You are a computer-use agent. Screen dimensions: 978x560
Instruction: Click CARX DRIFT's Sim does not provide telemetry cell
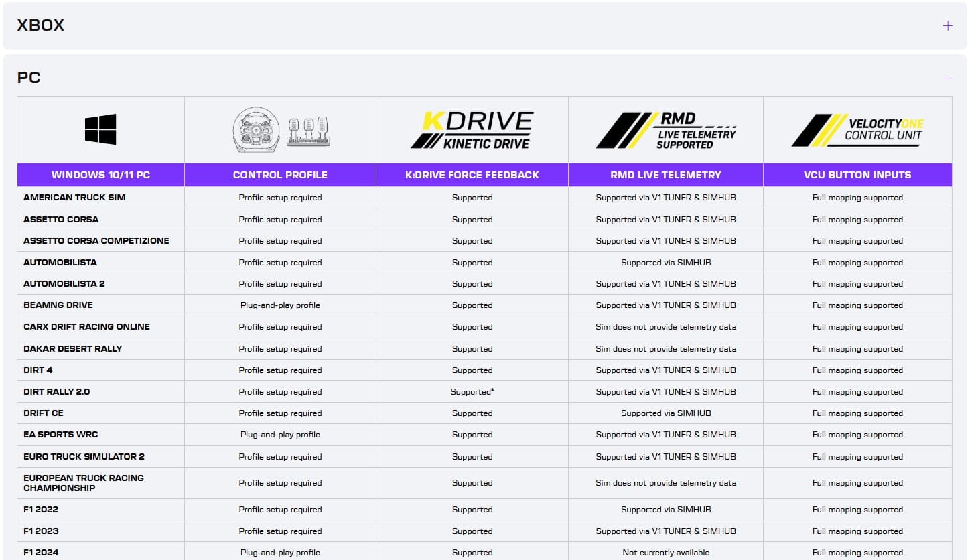point(666,327)
